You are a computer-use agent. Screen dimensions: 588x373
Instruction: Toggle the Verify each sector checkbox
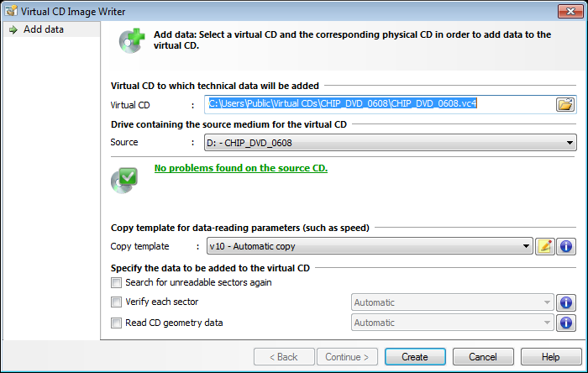[x=116, y=302]
